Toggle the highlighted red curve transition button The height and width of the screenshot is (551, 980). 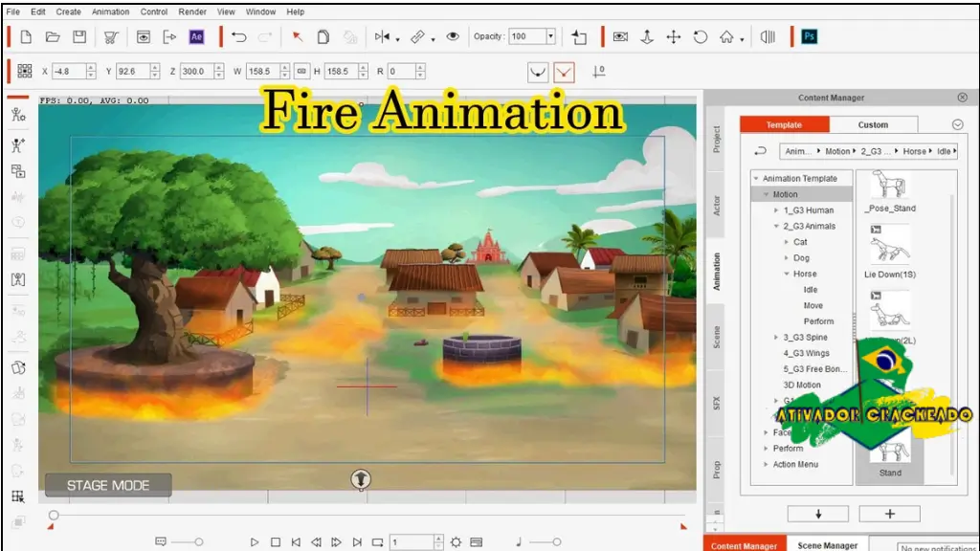(x=564, y=72)
